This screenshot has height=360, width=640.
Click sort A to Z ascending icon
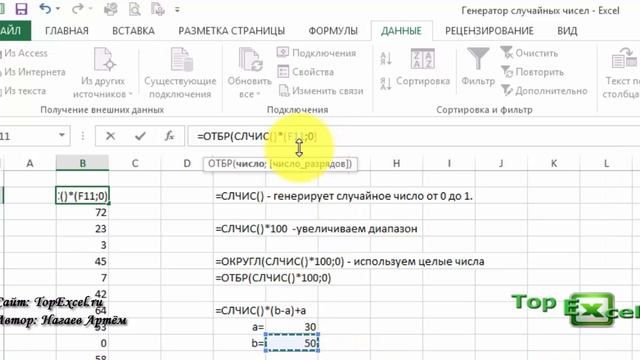pos(386,58)
